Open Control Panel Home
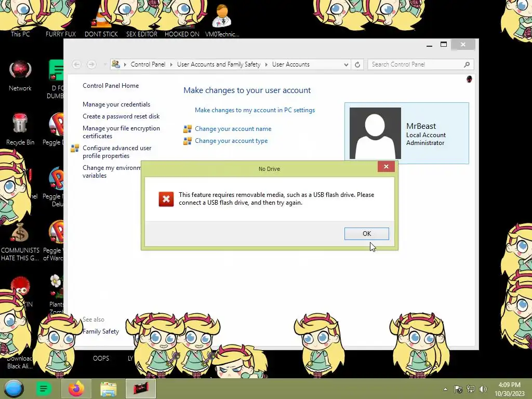 tap(111, 86)
